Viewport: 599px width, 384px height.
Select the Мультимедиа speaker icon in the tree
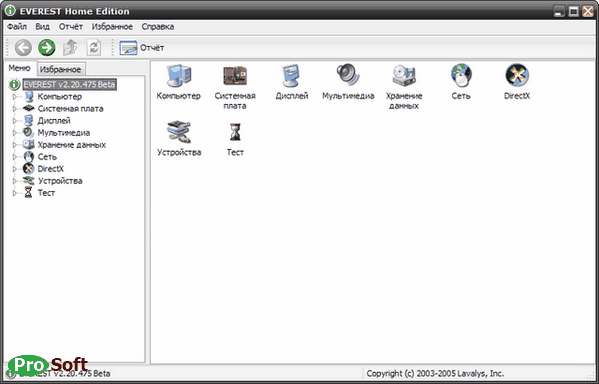pos(28,133)
